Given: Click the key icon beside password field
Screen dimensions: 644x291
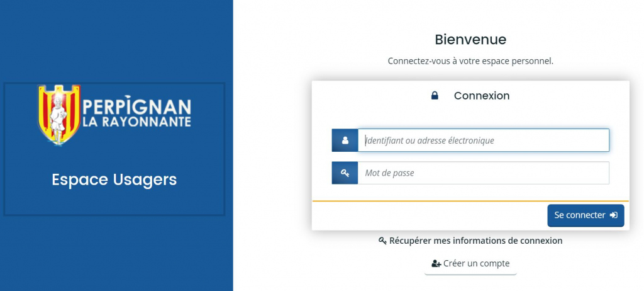Looking at the screenshot, I should pyautogui.click(x=345, y=173).
